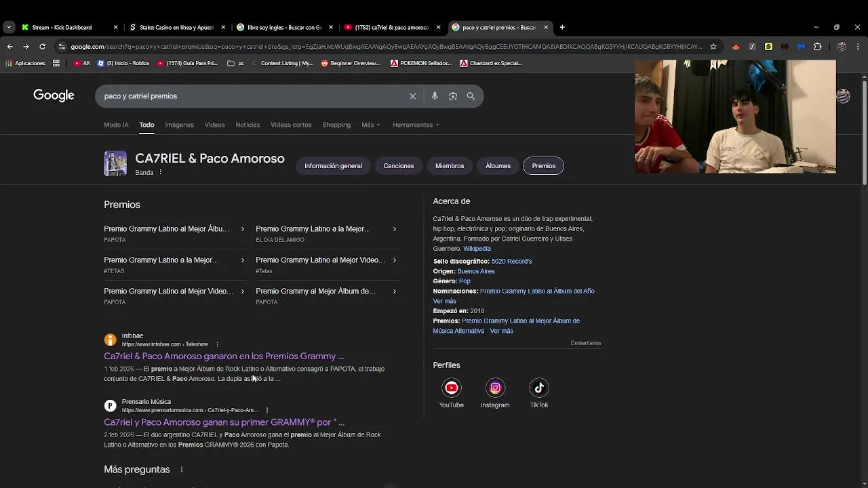Screen dimensions: 868x488
Task: Click the Comentarios feedback link
Action: pyautogui.click(x=586, y=343)
